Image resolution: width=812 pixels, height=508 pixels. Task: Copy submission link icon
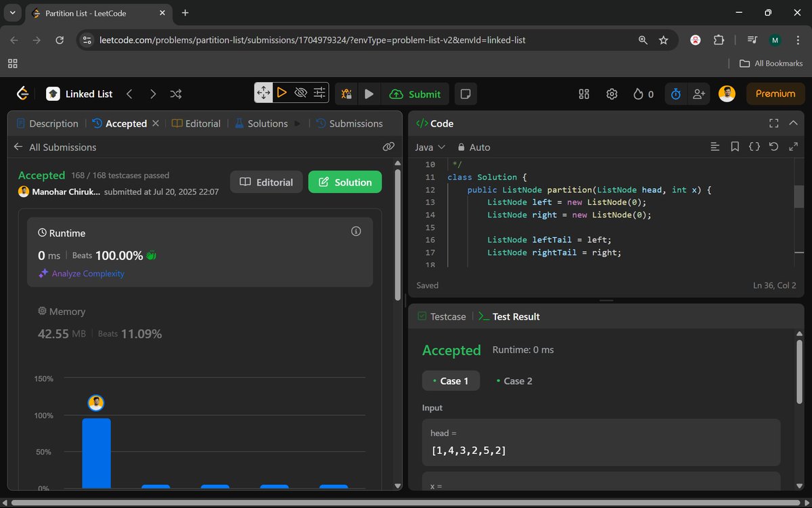click(388, 146)
